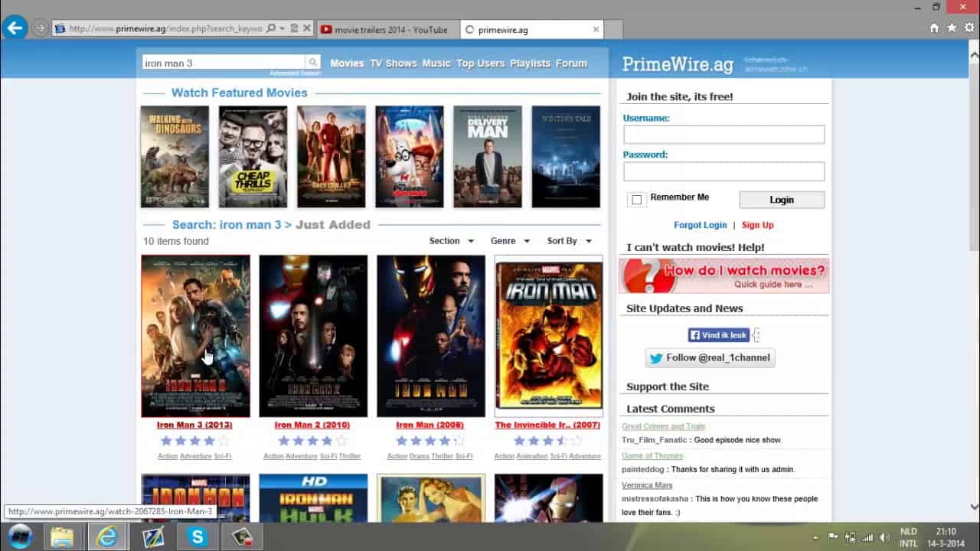The height and width of the screenshot is (551, 980).
Task: Click the Windows Start orb
Action: 20,536
